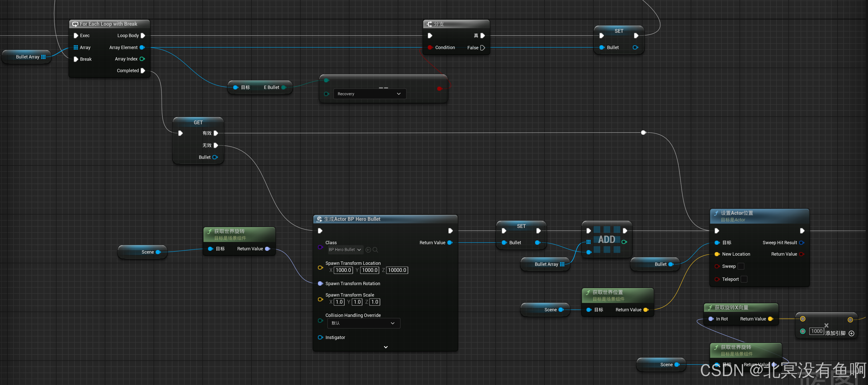Click the Spawn Transform Location Z field
The image size is (868, 385).
tap(397, 270)
